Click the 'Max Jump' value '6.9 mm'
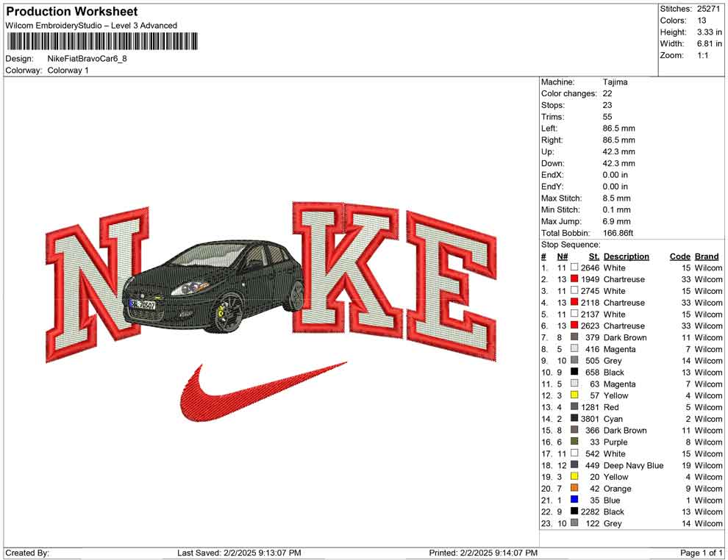 [x=616, y=221]
